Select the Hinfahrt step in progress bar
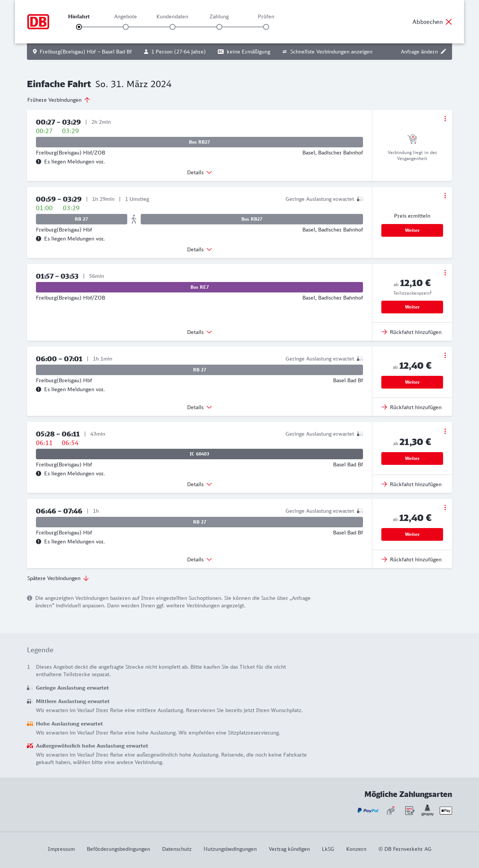The width and height of the screenshot is (479, 868). point(79,27)
